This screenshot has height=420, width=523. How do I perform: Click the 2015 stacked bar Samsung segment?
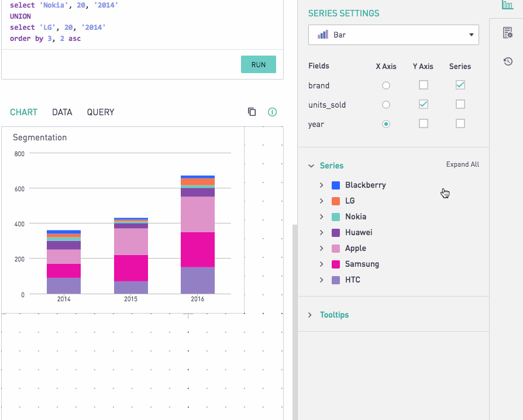pyautogui.click(x=131, y=268)
